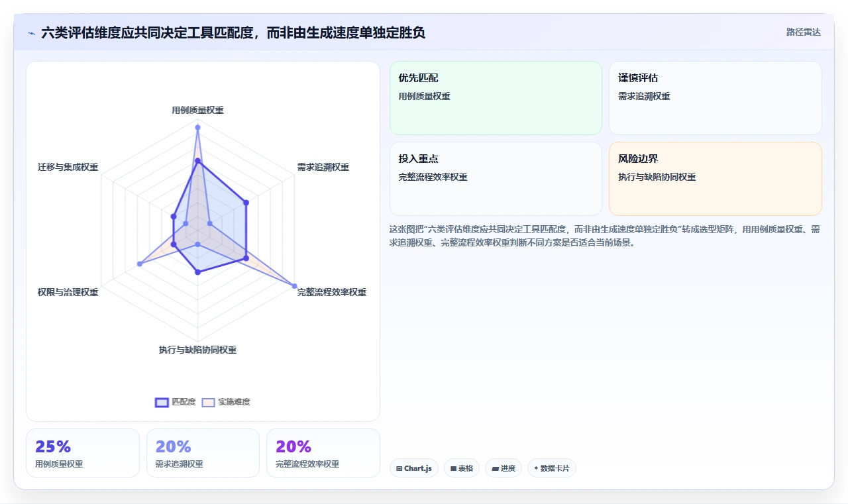Click the 执行与缺陷协同权重 radar axis label

coord(197,350)
